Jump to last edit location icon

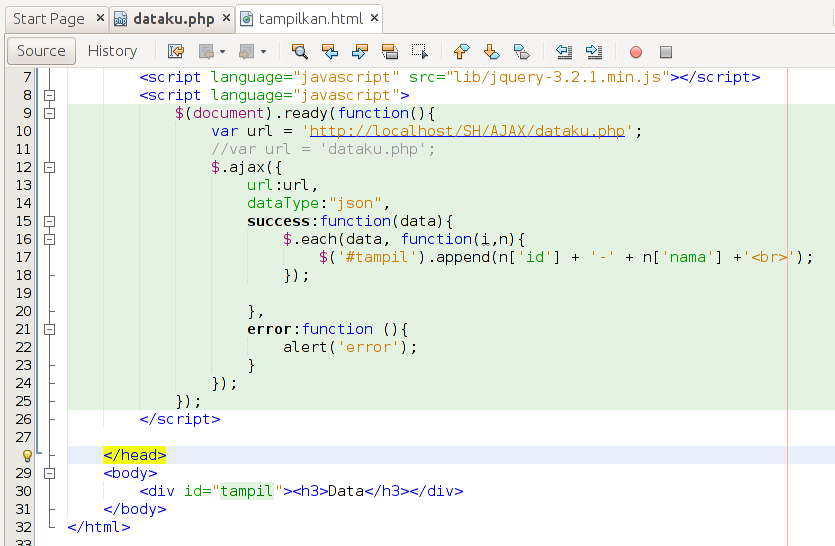click(176, 52)
